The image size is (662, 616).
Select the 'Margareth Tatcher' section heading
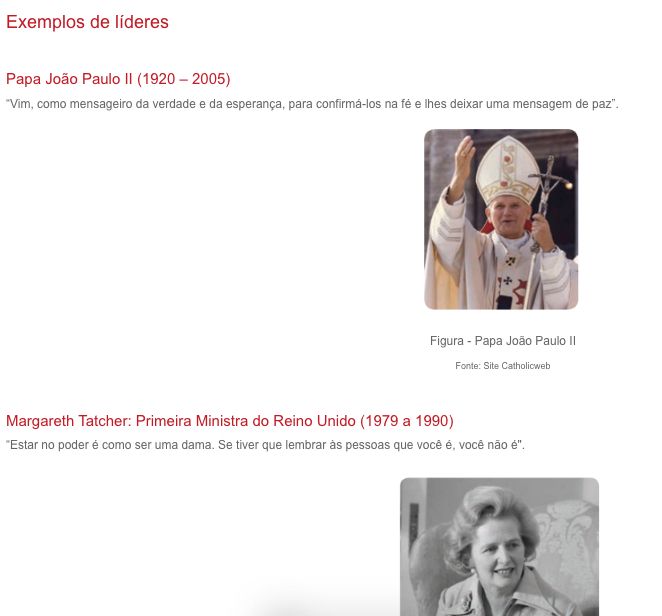click(x=230, y=421)
